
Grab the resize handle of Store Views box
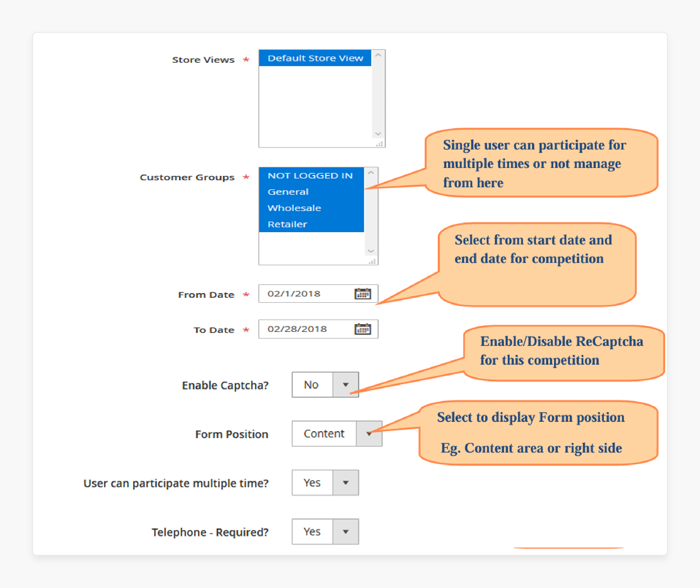(x=380, y=144)
